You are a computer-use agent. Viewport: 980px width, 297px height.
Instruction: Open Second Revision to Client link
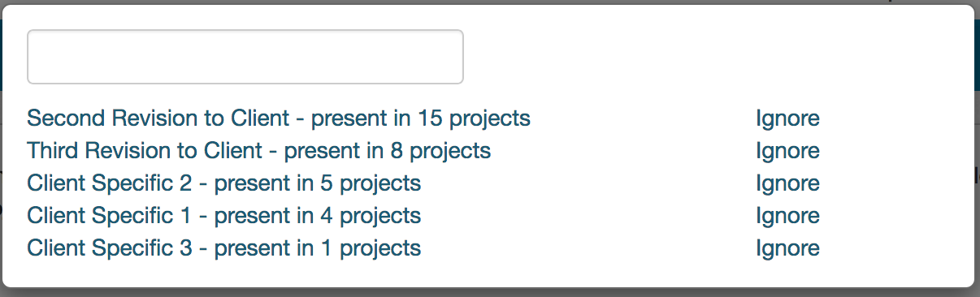(x=279, y=118)
